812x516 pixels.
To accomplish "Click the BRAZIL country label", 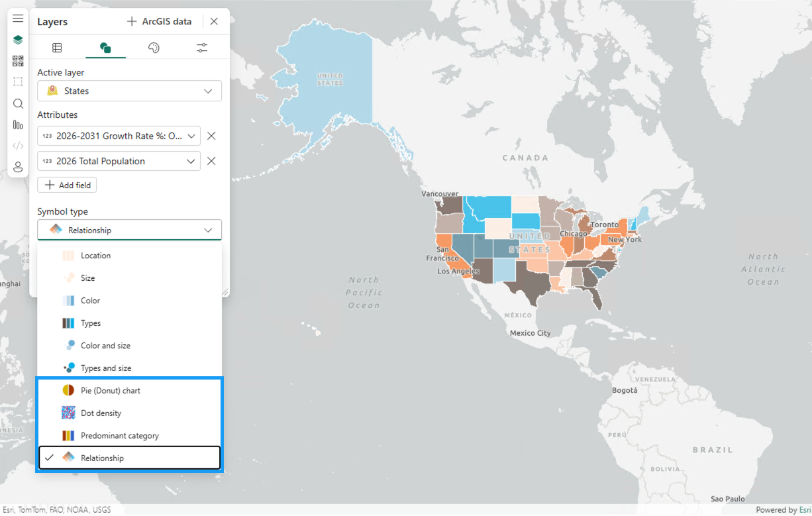I will click(713, 450).
